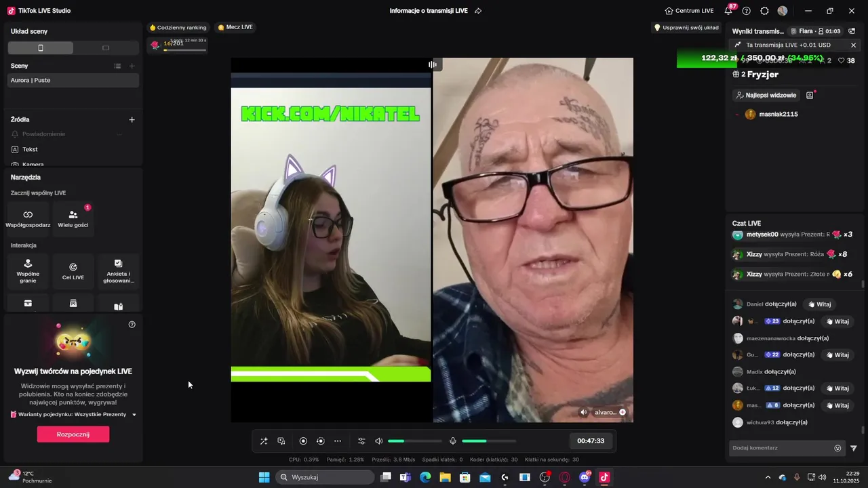Click Witaj for the level 23 viewer
The image size is (868, 488).
837,321
